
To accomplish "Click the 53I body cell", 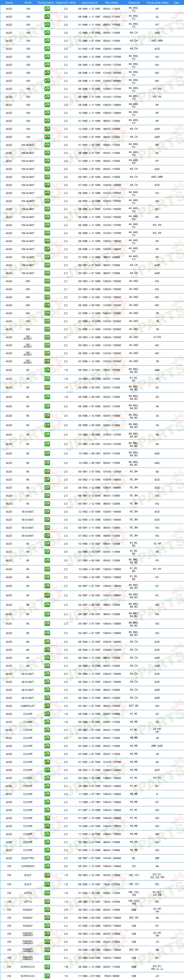I will (x=134, y=866).
